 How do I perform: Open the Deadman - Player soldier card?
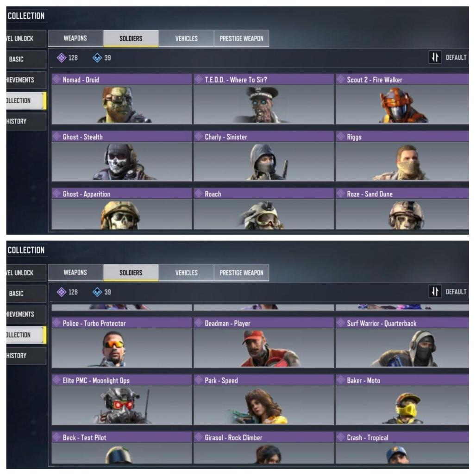point(263,343)
